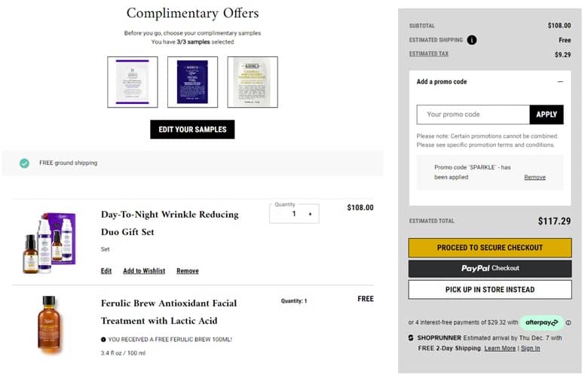Click the Day-To-Night Duo Gift Set image
588x381 pixels.
(49, 241)
